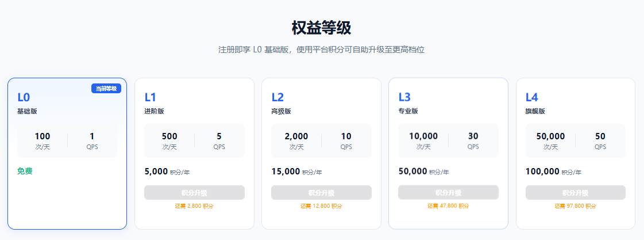This screenshot has width=644, height=240.
Task: Click 还需 12,800 积分 notice under L2
Action: pos(321,206)
